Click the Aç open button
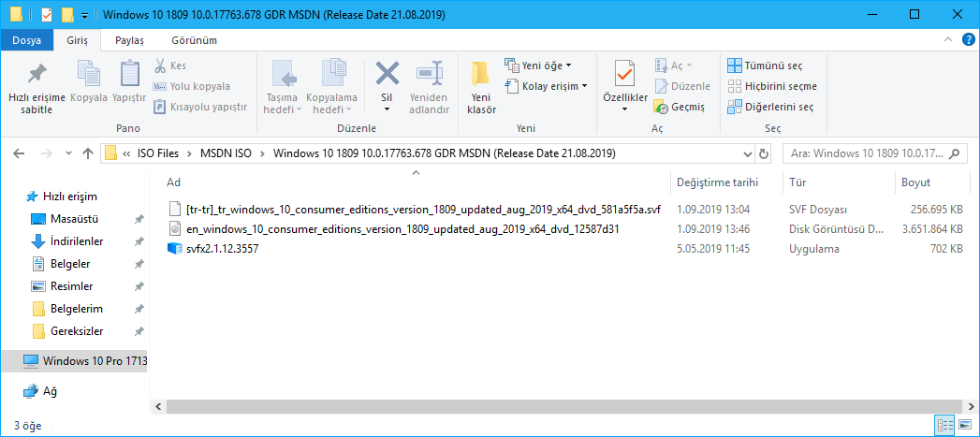Screen dimensions: 980x437 [x=673, y=65]
